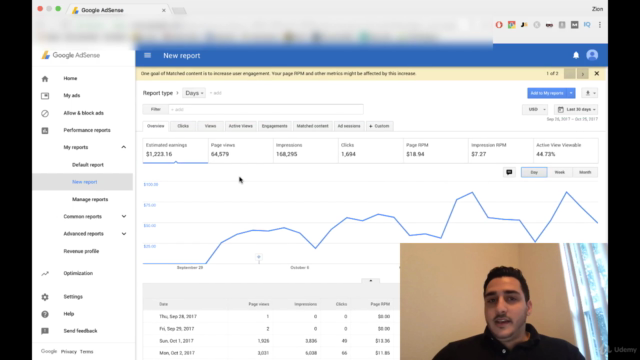Select the Page views metric card
This screenshot has height=360, width=640.
point(240,151)
